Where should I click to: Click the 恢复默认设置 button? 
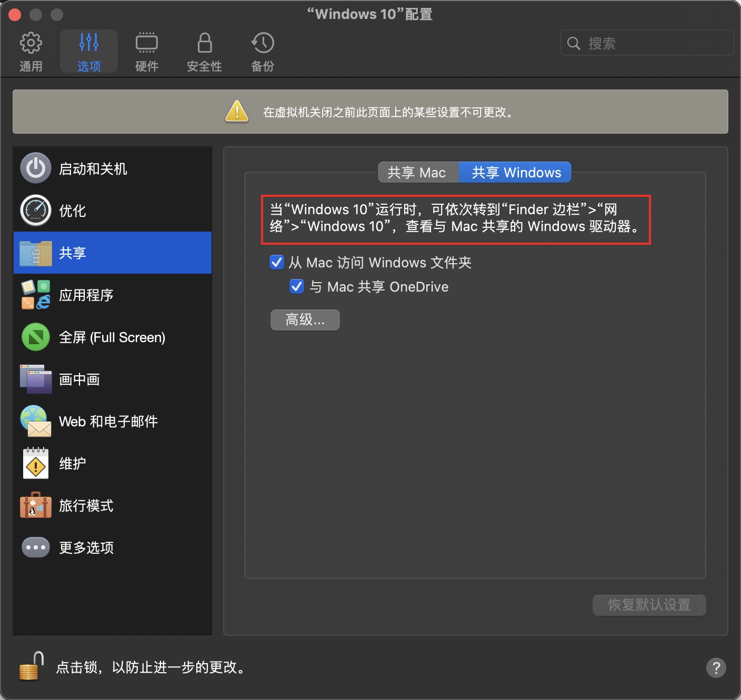[x=649, y=605]
